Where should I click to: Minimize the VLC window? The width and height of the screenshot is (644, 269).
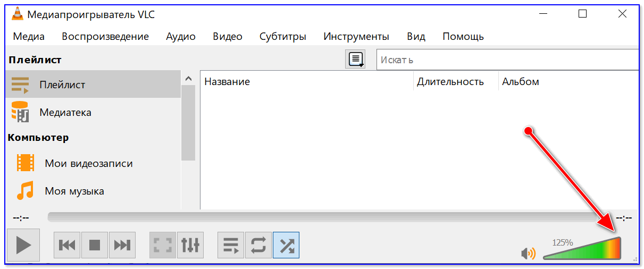tap(543, 14)
